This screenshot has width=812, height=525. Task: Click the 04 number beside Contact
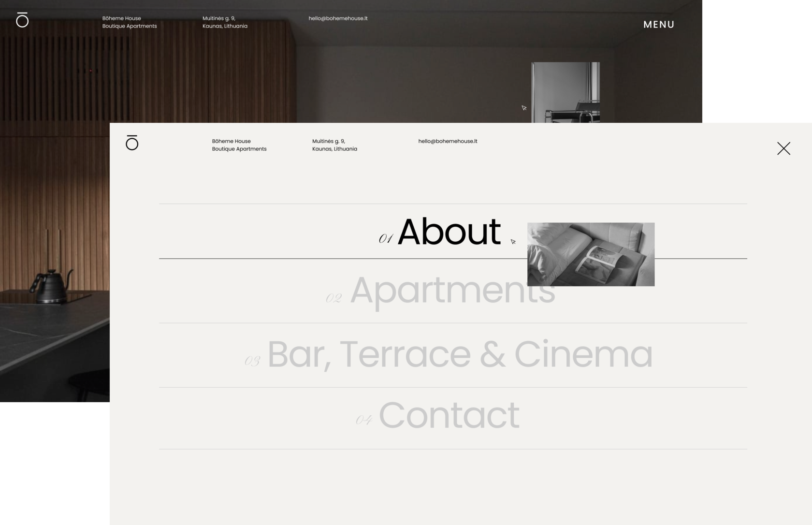pos(364,420)
